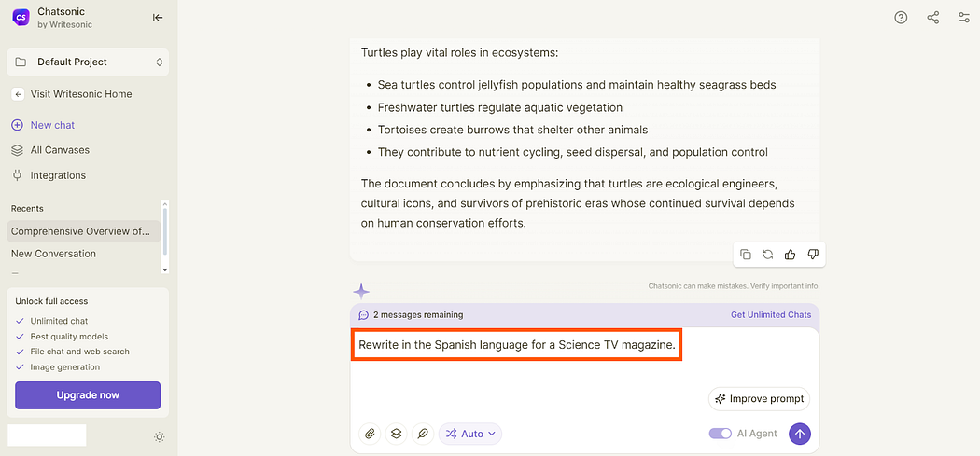Click the Recents list scrollbar down arrow

165,269
